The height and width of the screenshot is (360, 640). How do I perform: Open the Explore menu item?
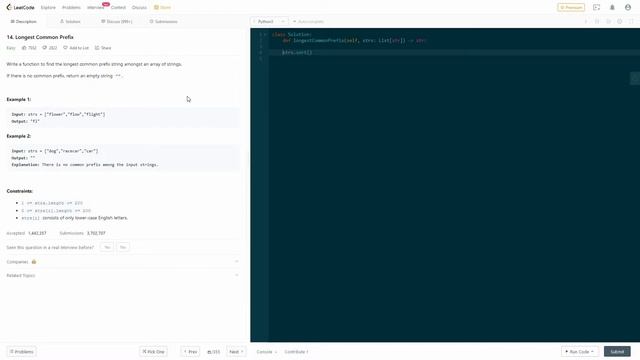point(48,7)
